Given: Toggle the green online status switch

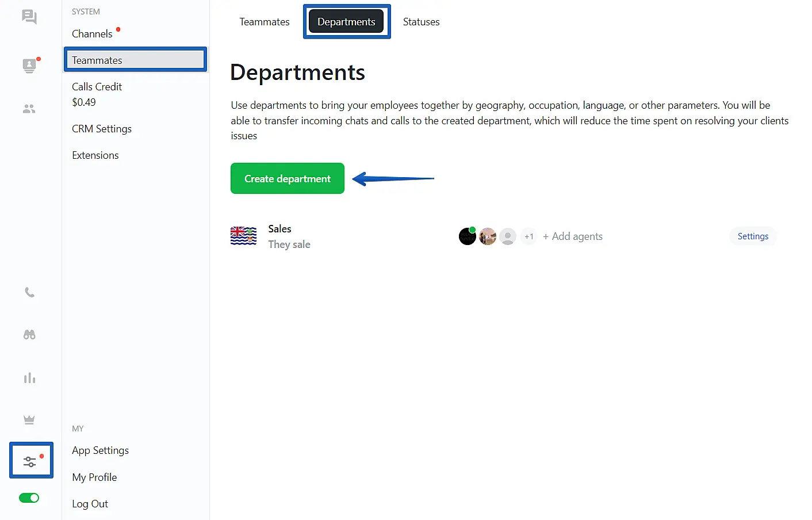Looking at the screenshot, I should (29, 498).
